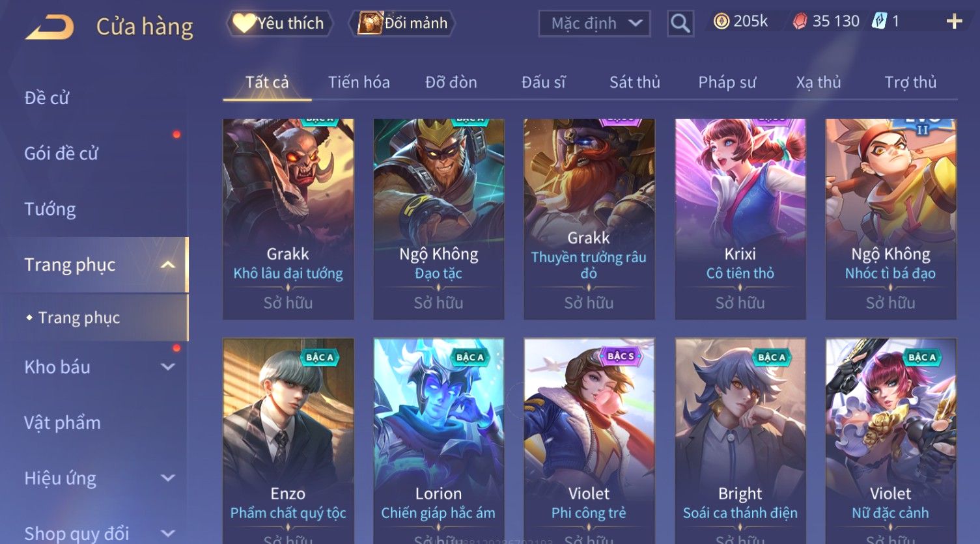980x544 pixels.
Task: Switch to the Sát thủ tab
Action: pos(634,82)
